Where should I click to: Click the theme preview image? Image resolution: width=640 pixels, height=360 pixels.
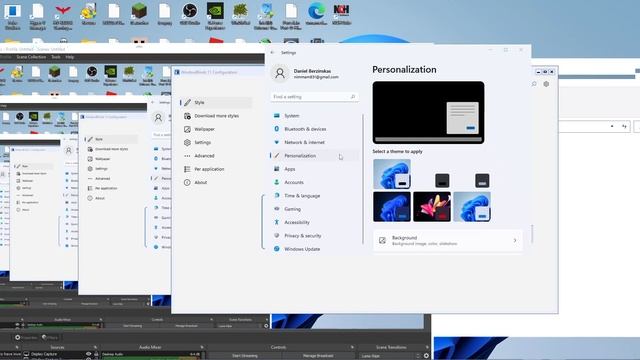(429, 112)
